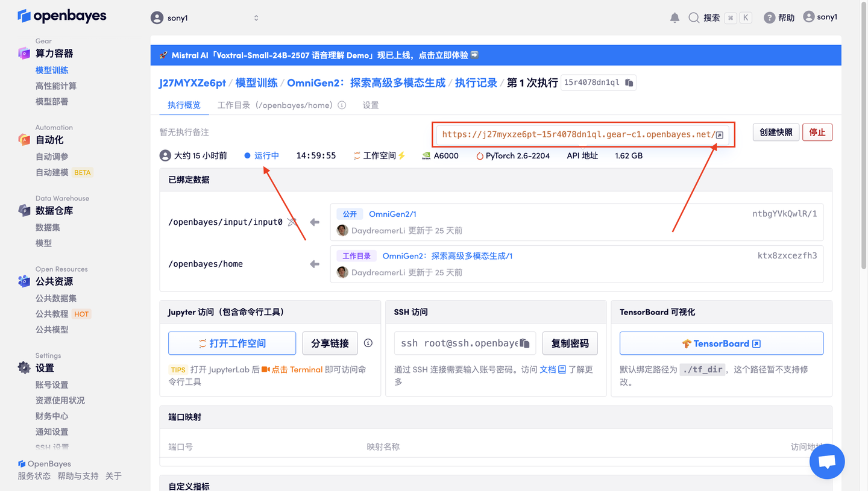The image size is (868, 491).
Task: Open 通知设置 in sidebar
Action: click(52, 431)
